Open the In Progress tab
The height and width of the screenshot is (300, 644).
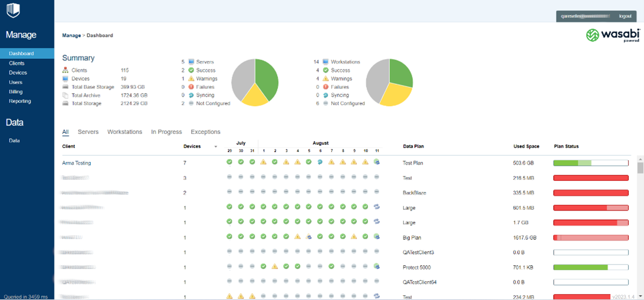tap(166, 132)
